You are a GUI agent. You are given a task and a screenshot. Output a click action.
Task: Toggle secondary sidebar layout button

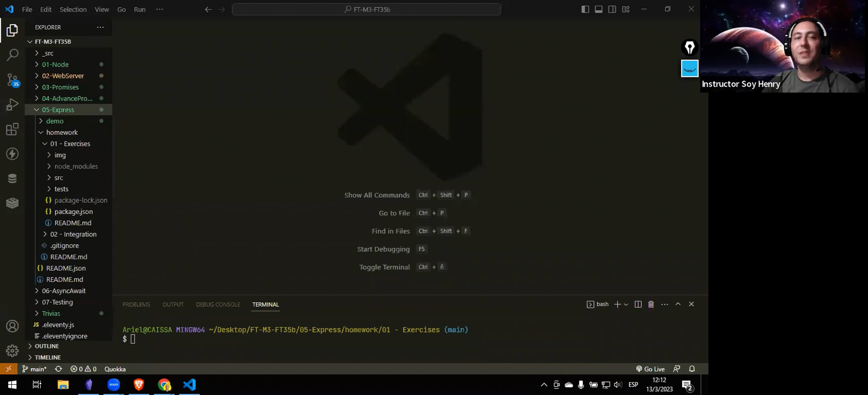tap(612, 9)
